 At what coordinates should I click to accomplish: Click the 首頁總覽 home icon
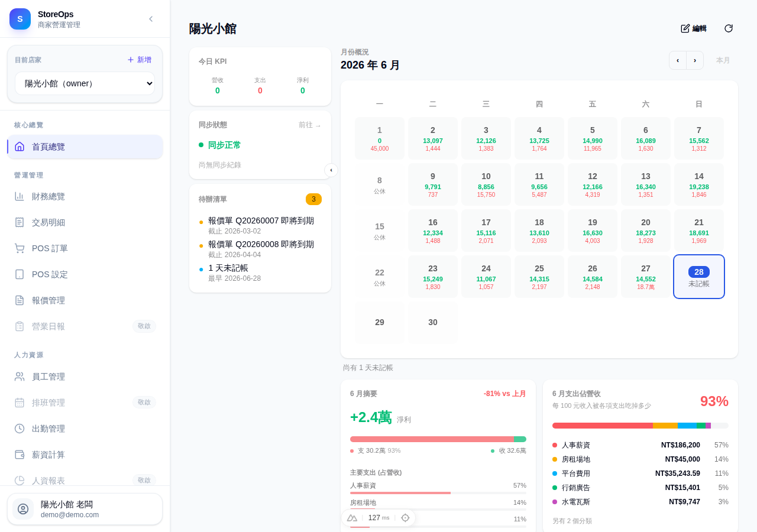tap(20, 147)
